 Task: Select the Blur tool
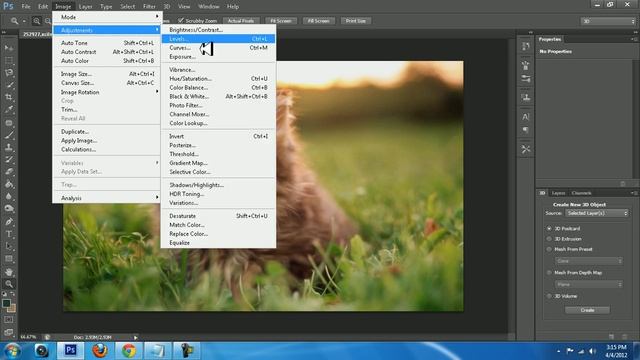(9, 196)
